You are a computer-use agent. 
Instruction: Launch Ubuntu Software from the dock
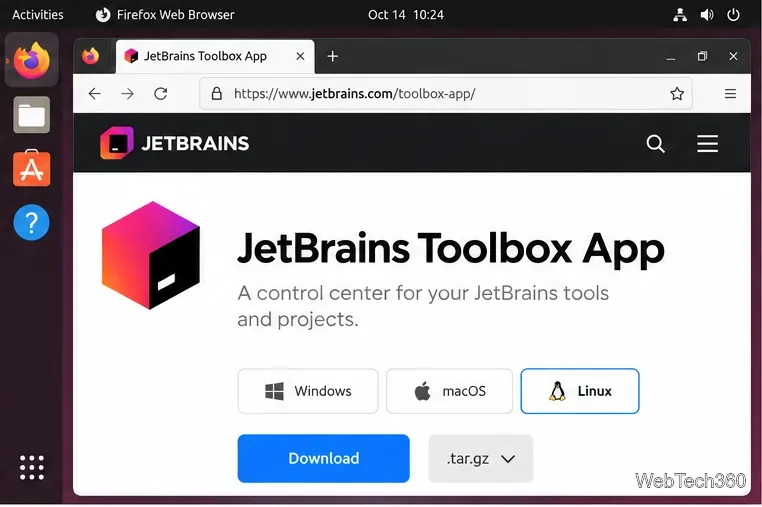click(32, 168)
